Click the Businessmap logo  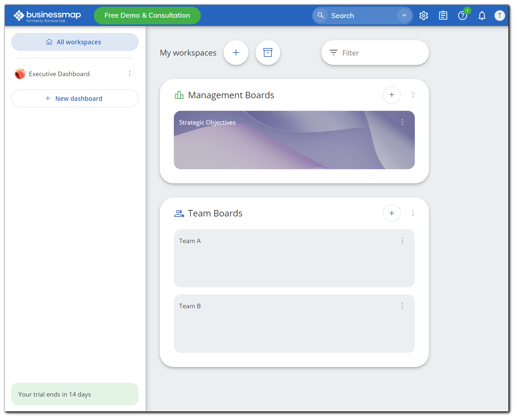pyautogui.click(x=47, y=16)
